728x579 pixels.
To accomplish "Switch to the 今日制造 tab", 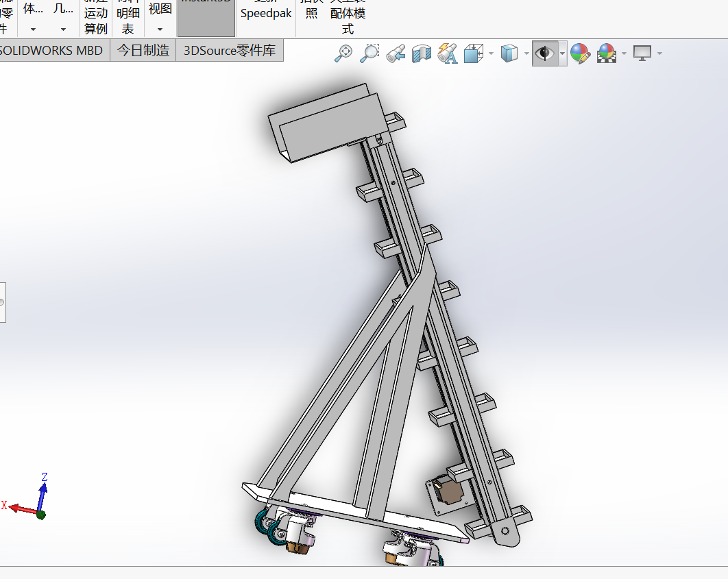I will tap(143, 50).
